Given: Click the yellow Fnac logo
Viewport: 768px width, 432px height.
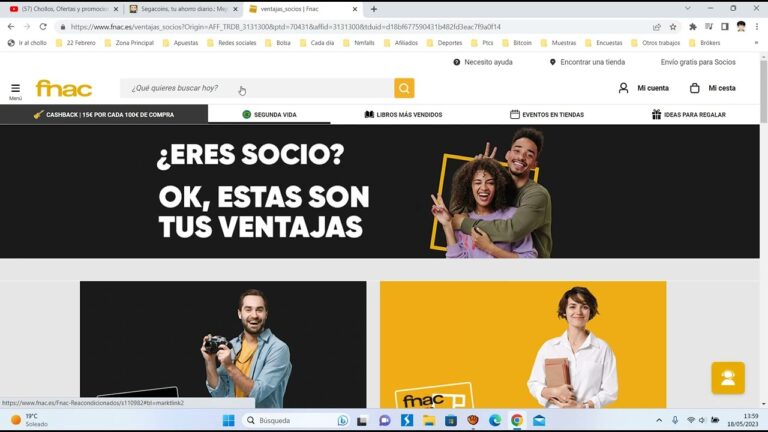Looking at the screenshot, I should click(x=64, y=89).
